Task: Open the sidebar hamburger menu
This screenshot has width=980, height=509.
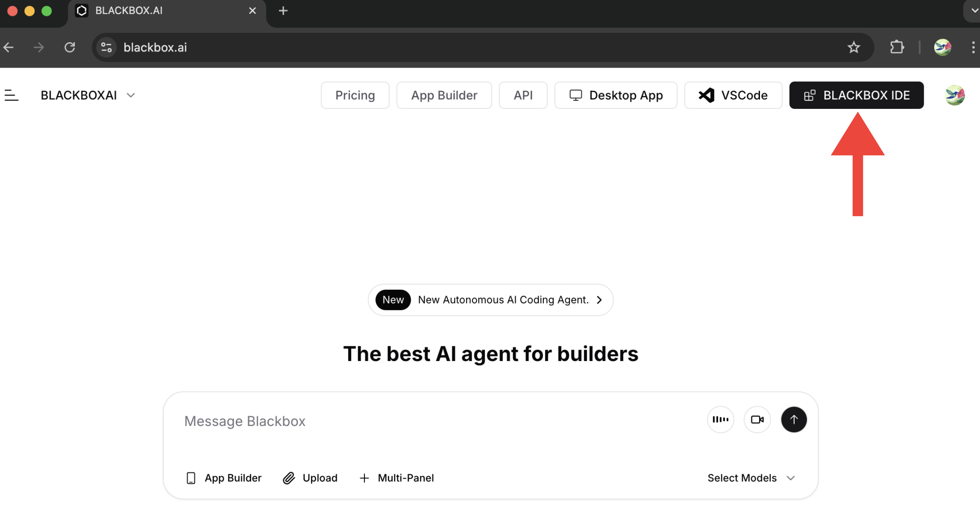Action: 11,95
